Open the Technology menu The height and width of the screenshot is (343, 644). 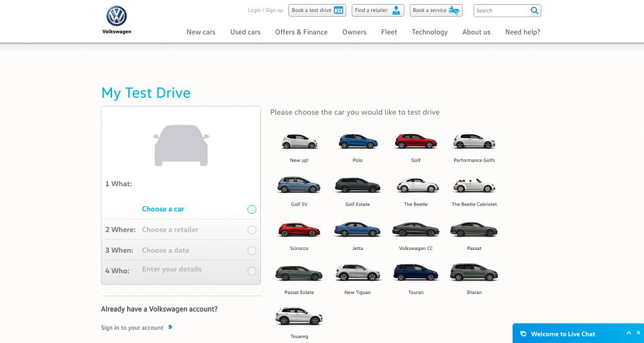[x=429, y=32]
